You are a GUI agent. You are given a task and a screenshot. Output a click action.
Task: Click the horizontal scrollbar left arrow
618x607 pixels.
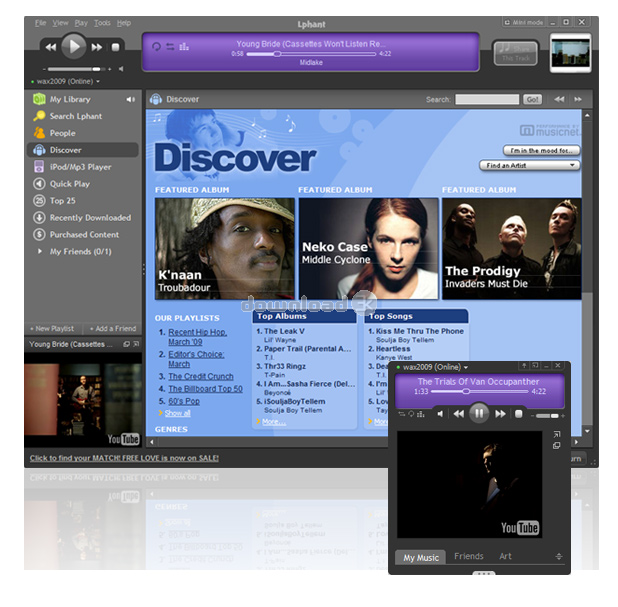click(x=152, y=442)
